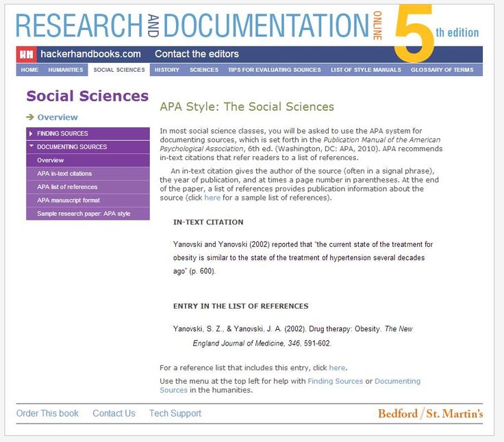Screen dimensions: 504x442
Task: Select the Social Sciences tab
Action: pyautogui.click(x=119, y=70)
